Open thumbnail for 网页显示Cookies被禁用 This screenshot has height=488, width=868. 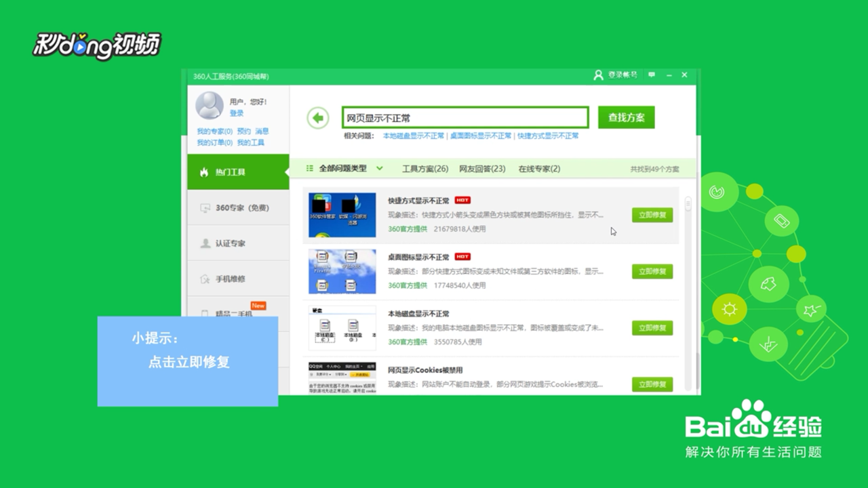pos(342,378)
